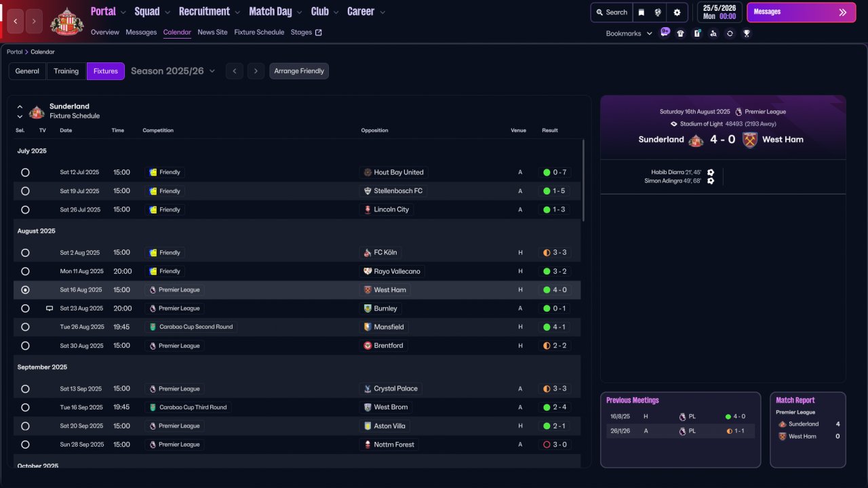Go to next season with right arrow
Image resolution: width=868 pixels, height=488 pixels.
coord(256,71)
